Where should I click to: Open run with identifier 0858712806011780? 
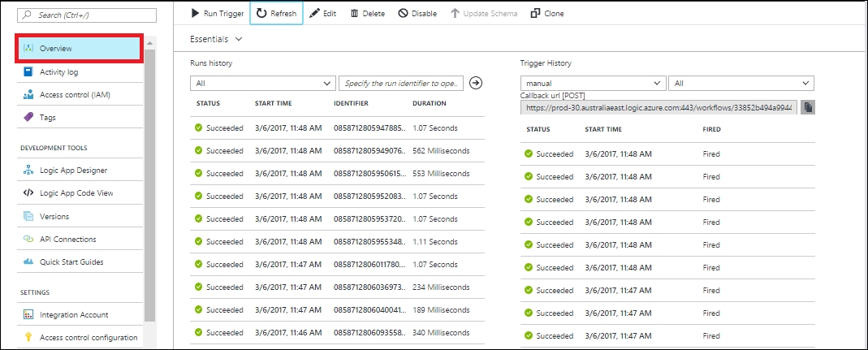point(371,265)
